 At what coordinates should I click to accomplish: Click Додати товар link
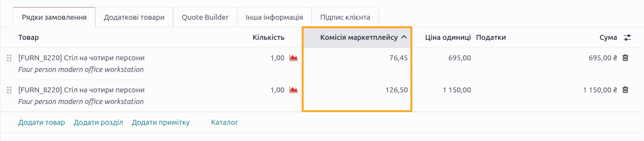tap(42, 123)
